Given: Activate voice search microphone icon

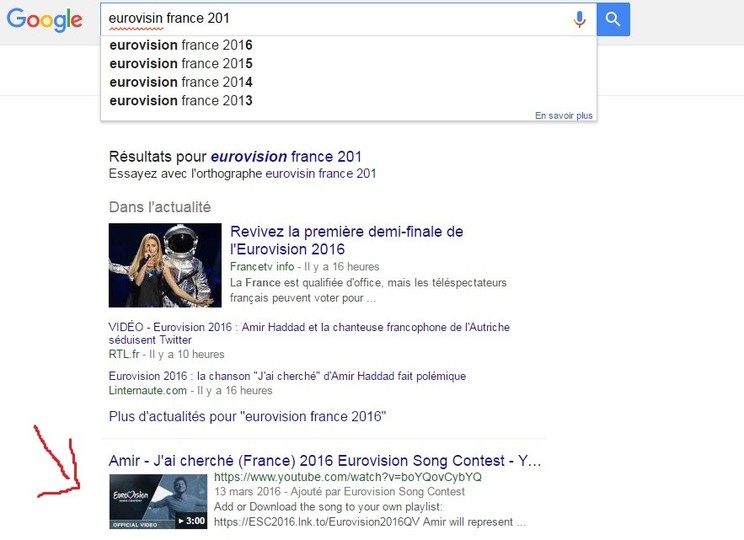Looking at the screenshot, I should [x=579, y=19].
